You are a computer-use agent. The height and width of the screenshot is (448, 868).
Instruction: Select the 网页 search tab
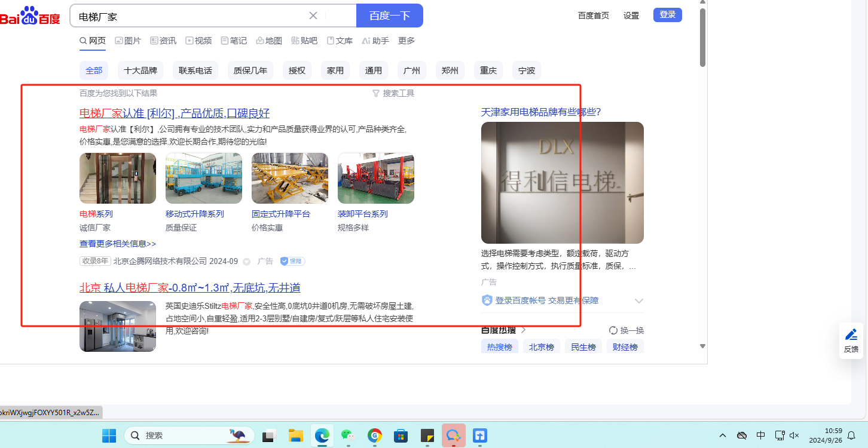(93, 41)
